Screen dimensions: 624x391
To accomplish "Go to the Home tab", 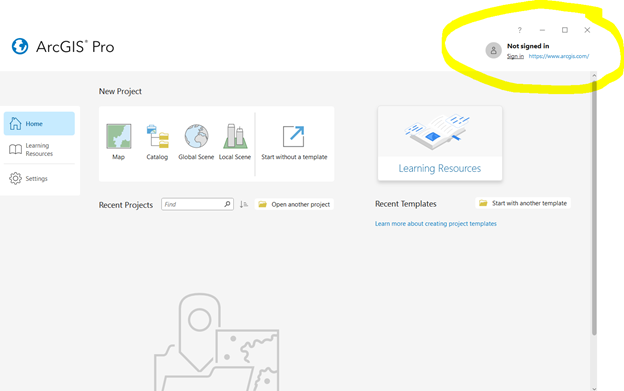I will [x=39, y=124].
